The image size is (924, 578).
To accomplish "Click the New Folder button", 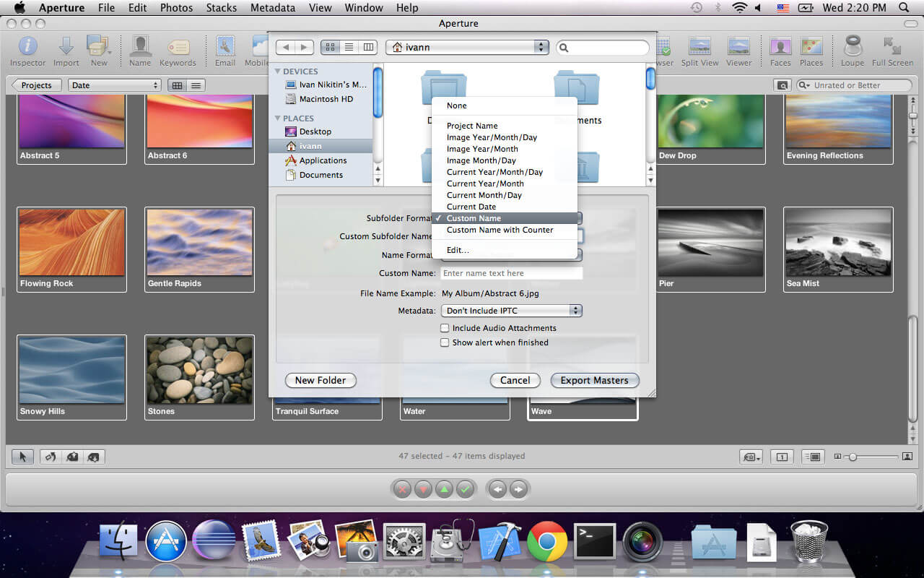I will (x=321, y=380).
